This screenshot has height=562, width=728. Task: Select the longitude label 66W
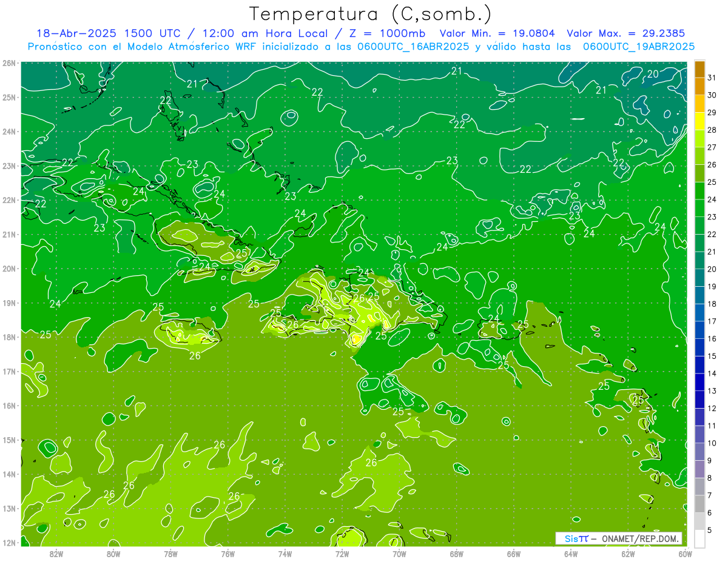click(x=514, y=554)
